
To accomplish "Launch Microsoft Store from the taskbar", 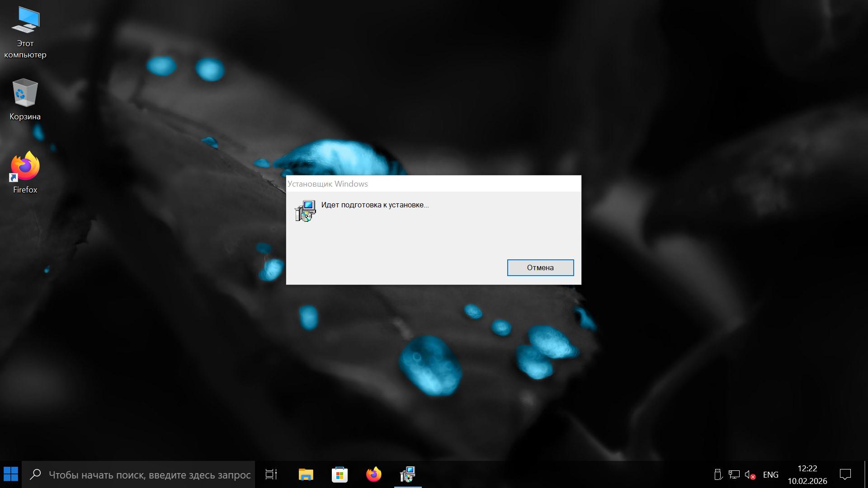I will click(340, 474).
